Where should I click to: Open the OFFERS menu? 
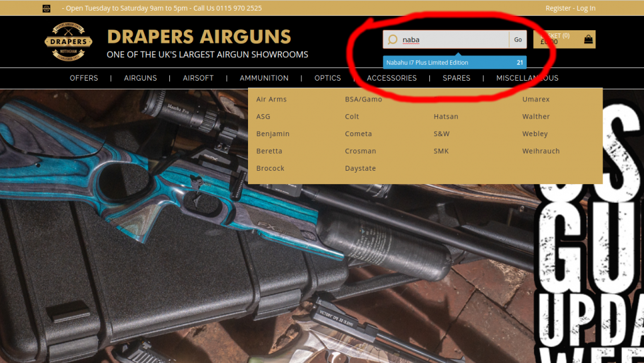(x=84, y=78)
